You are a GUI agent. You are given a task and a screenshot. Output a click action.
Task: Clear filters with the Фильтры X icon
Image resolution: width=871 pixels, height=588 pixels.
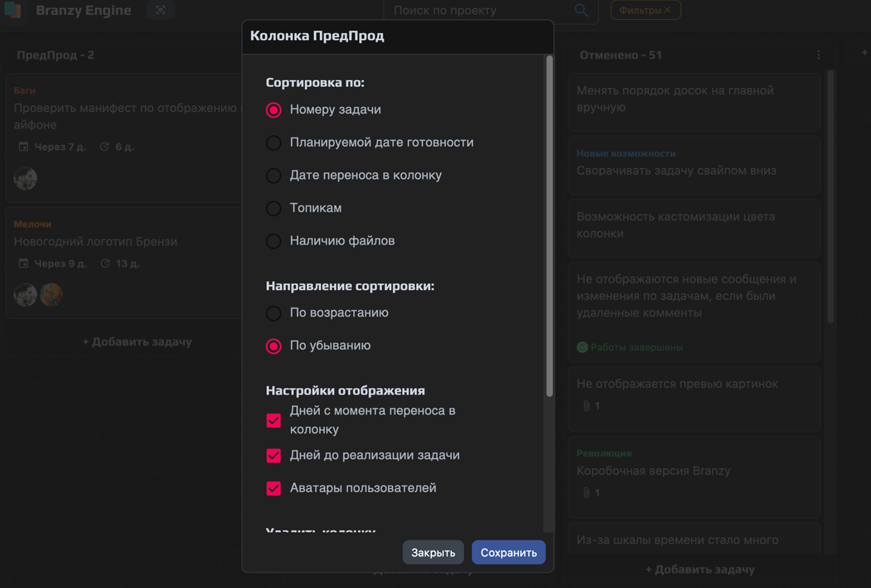[x=667, y=10]
